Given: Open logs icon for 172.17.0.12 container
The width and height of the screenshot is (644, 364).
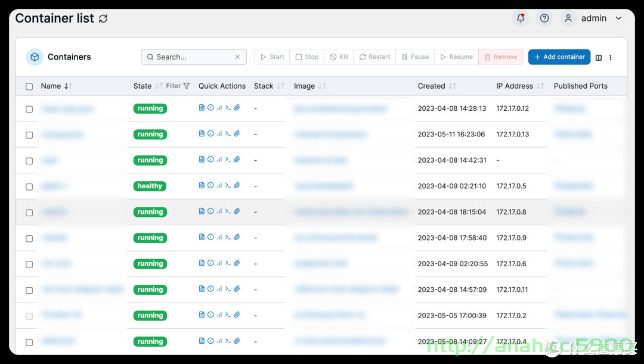Looking at the screenshot, I should (x=202, y=107).
